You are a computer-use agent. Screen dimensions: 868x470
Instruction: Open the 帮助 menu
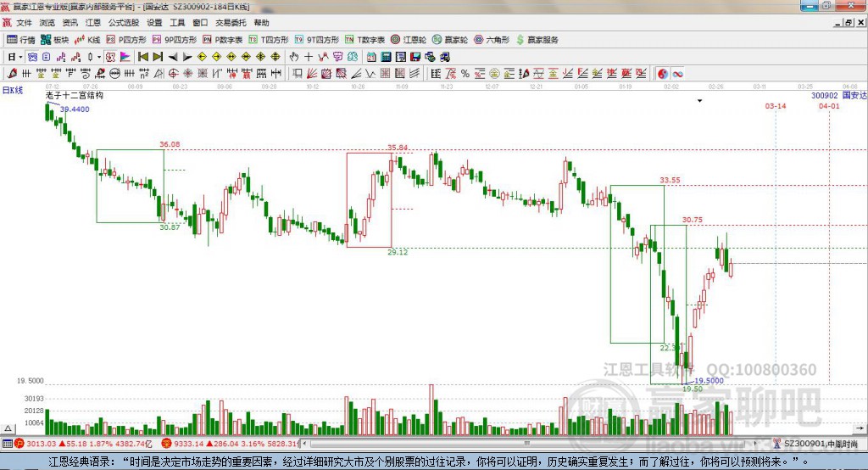(261, 23)
